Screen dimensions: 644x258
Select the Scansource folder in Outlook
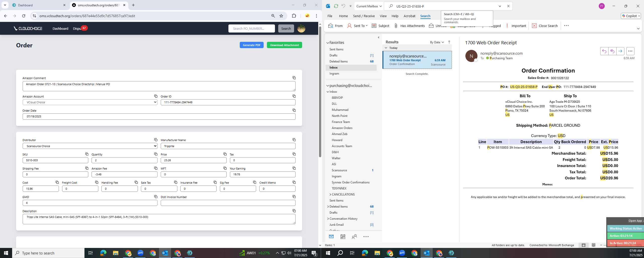click(339, 170)
